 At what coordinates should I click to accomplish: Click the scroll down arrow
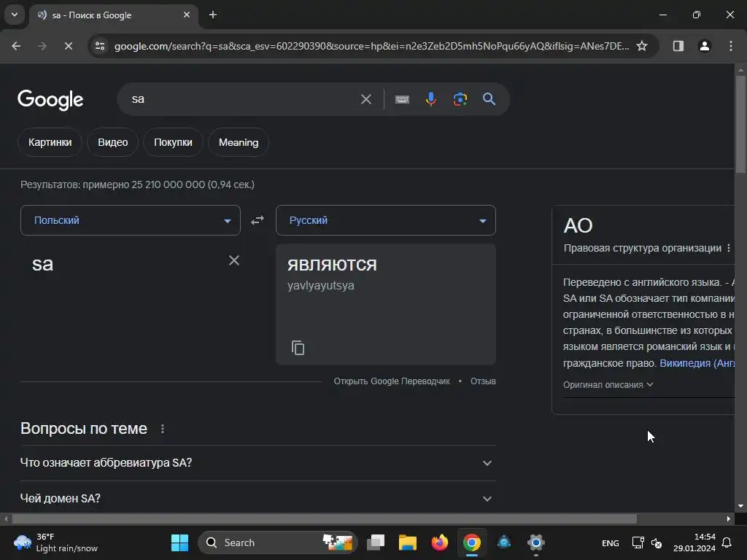tap(740, 506)
